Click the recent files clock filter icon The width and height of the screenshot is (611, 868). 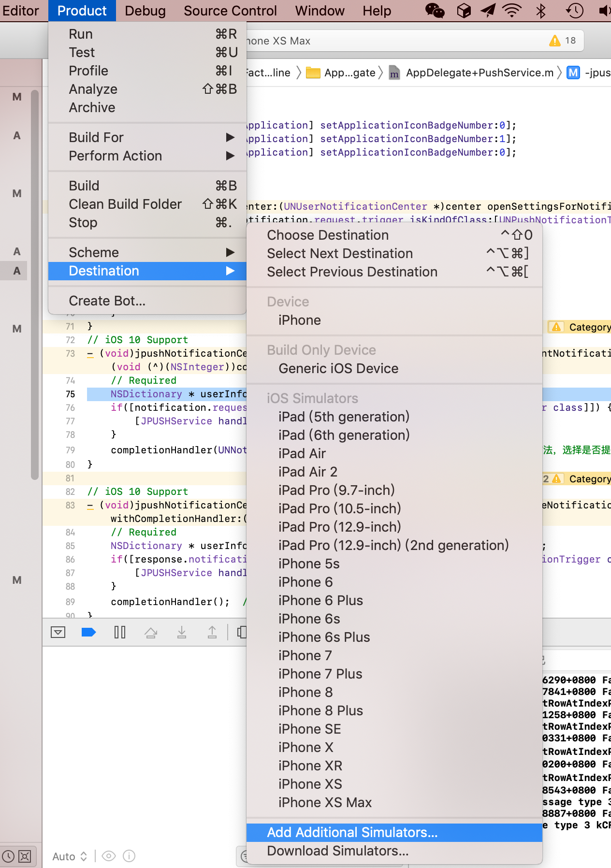pyautogui.click(x=8, y=856)
